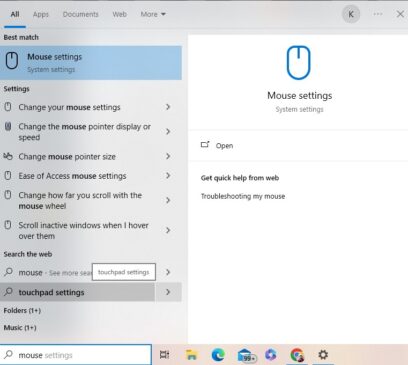
Task: Expand mouse pointer display or speed arrow
Action: point(168,131)
